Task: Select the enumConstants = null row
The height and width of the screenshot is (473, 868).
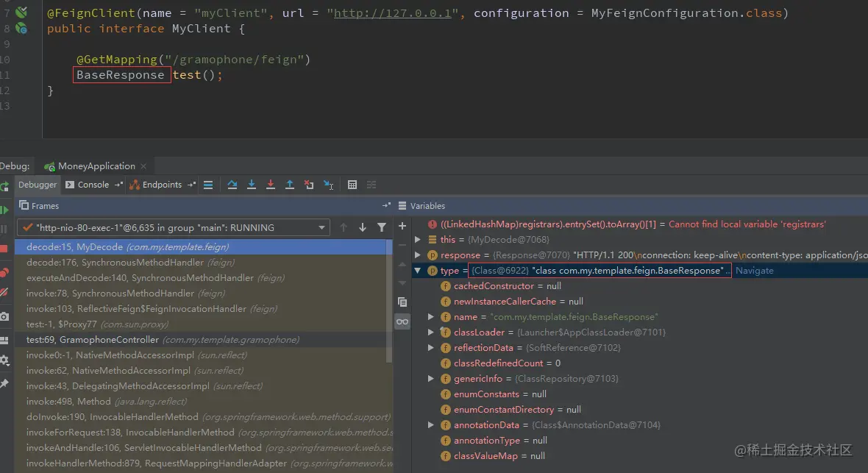Action: 640,394
